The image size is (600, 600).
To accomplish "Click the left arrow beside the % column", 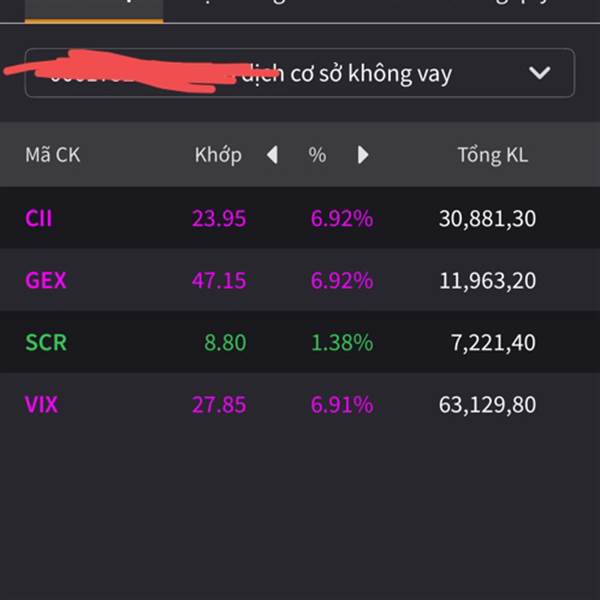I will (x=272, y=155).
